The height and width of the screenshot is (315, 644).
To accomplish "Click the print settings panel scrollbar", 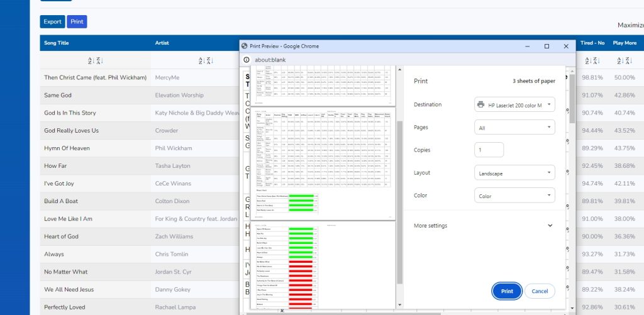I will point(572,99).
